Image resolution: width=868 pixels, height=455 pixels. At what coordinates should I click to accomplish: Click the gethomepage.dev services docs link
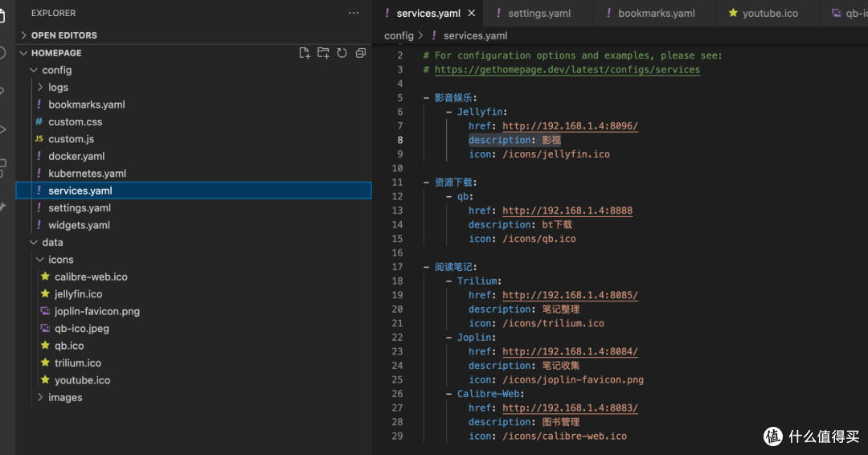click(x=567, y=70)
